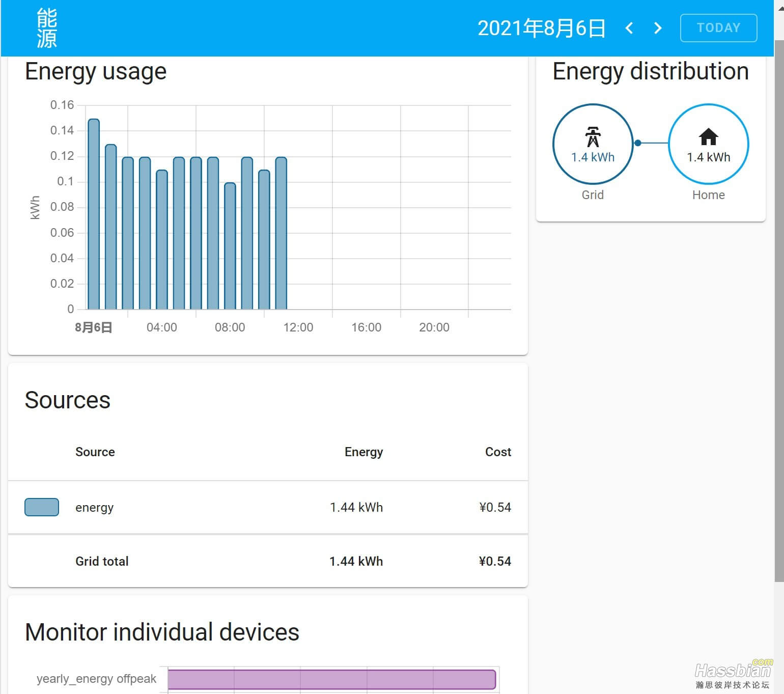Image resolution: width=784 pixels, height=694 pixels.
Task: Click the first bar in Energy usage chart
Action: tap(94, 214)
